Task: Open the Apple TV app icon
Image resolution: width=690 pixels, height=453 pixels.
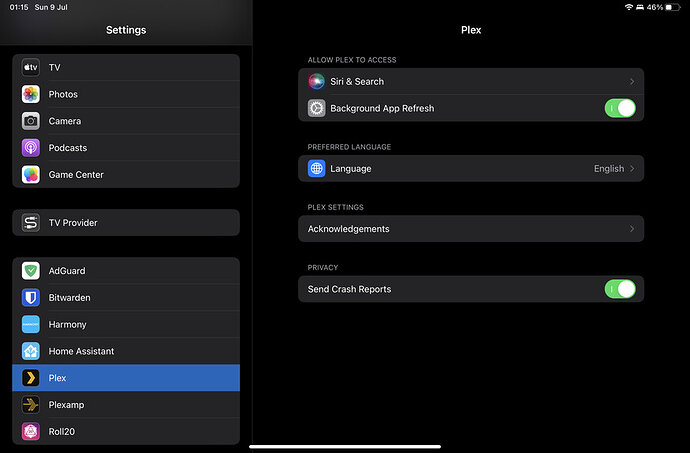Action: [31, 67]
